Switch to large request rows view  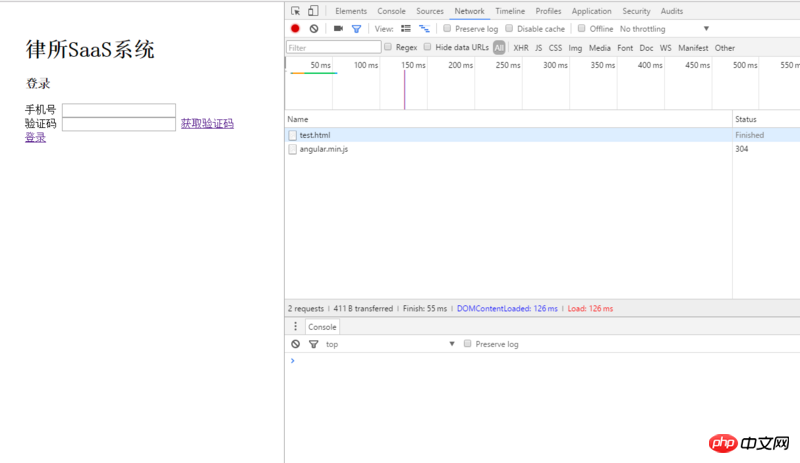pyautogui.click(x=406, y=29)
